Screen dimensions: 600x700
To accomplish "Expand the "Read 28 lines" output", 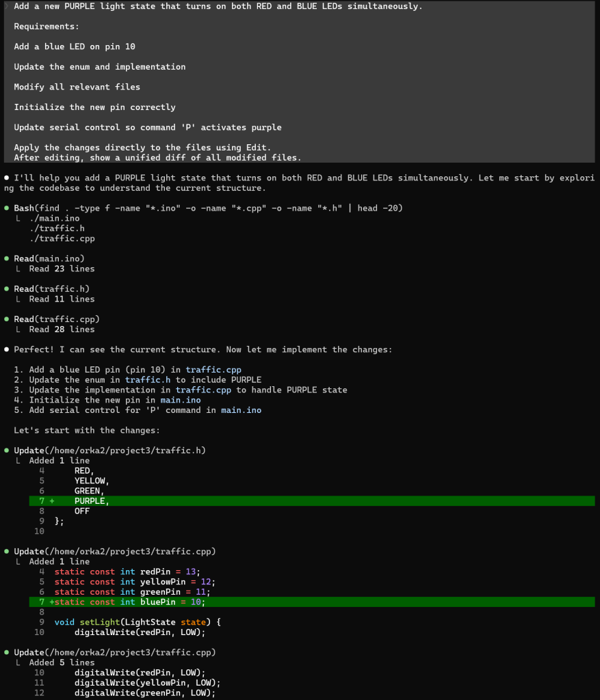I will click(62, 329).
